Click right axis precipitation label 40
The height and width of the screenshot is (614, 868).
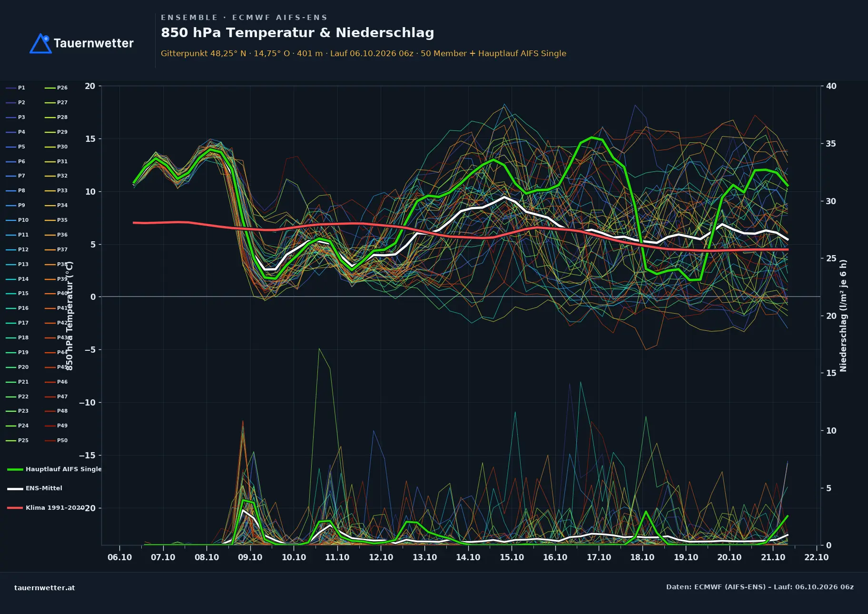[831, 86]
